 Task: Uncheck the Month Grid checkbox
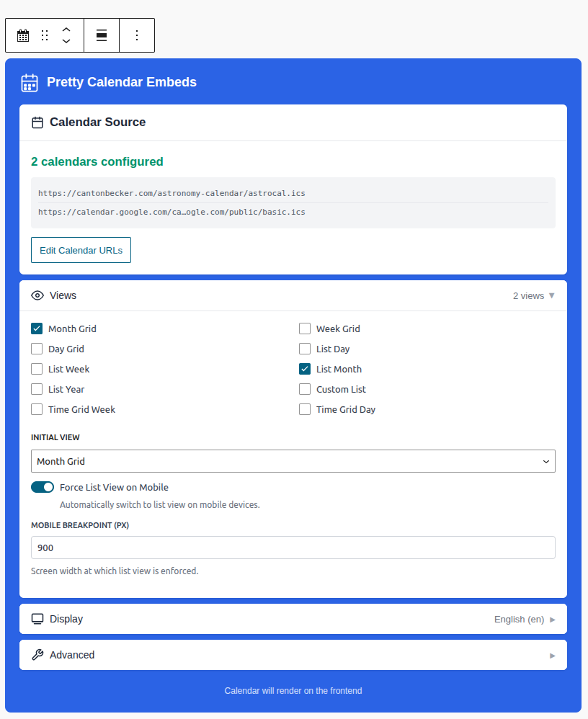click(37, 329)
